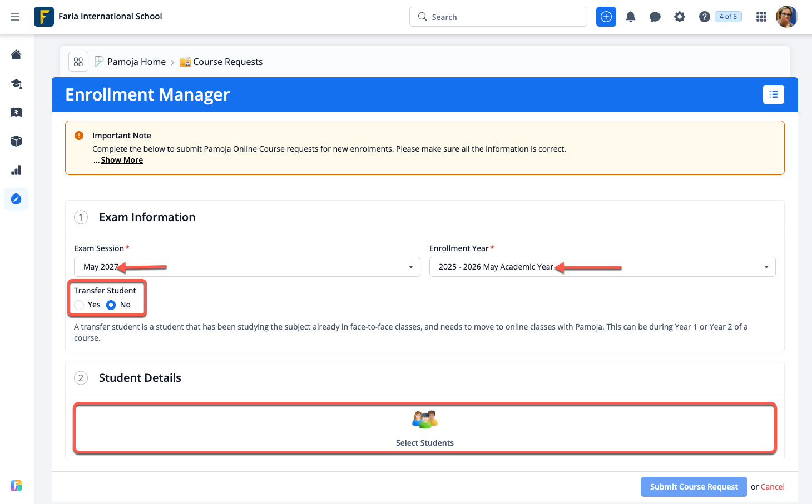
Task: Open the Exam Session dropdown
Action: pos(247,267)
